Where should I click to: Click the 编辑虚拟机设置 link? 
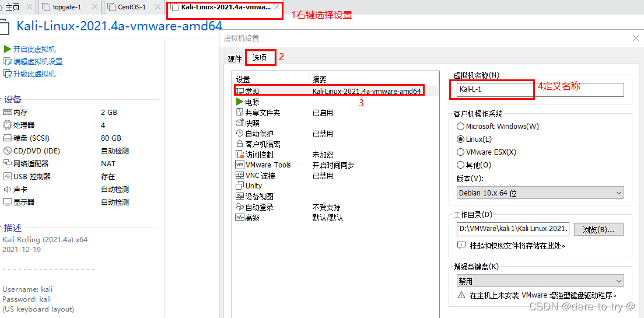38,62
